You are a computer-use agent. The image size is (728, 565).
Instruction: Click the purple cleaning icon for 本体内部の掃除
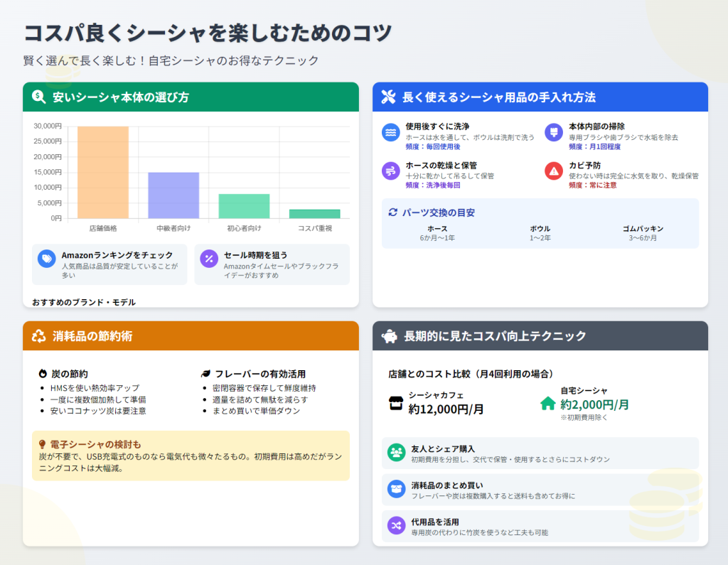point(553,133)
